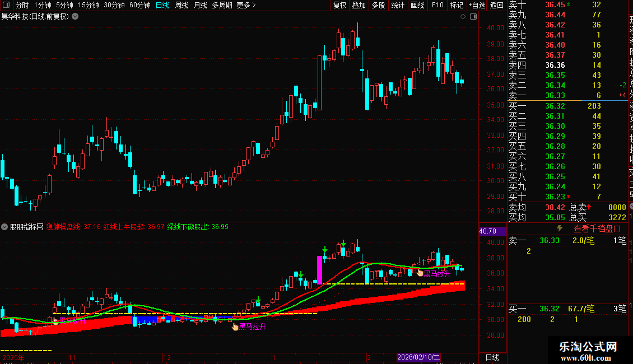Click the 叠加 overlay button

pos(359,5)
